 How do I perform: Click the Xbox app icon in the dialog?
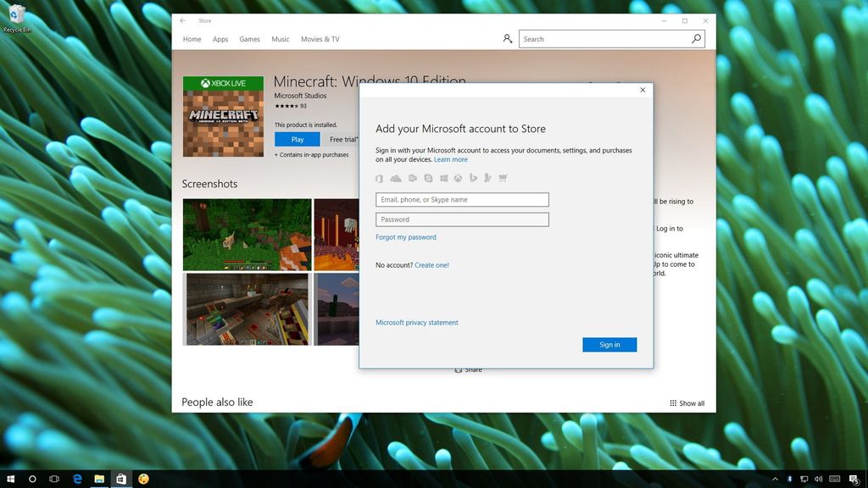point(458,178)
